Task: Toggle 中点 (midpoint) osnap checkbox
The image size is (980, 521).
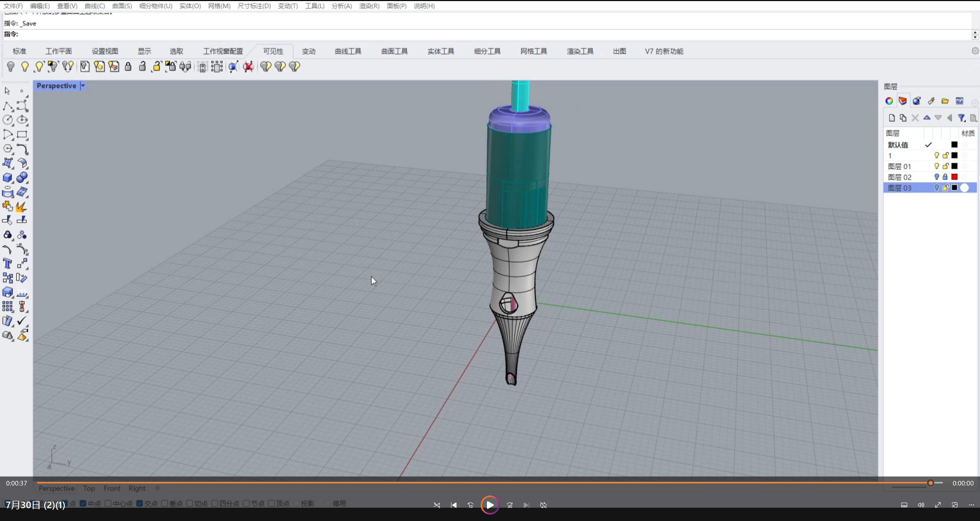Action: click(x=83, y=503)
